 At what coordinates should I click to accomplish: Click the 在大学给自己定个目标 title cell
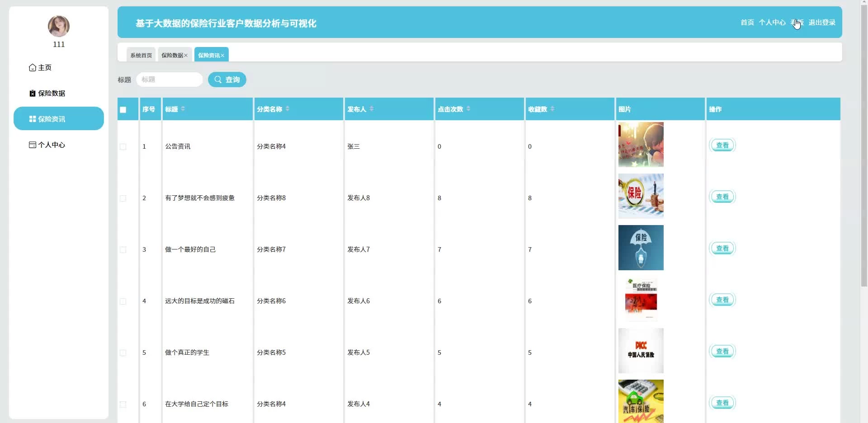pos(197,404)
